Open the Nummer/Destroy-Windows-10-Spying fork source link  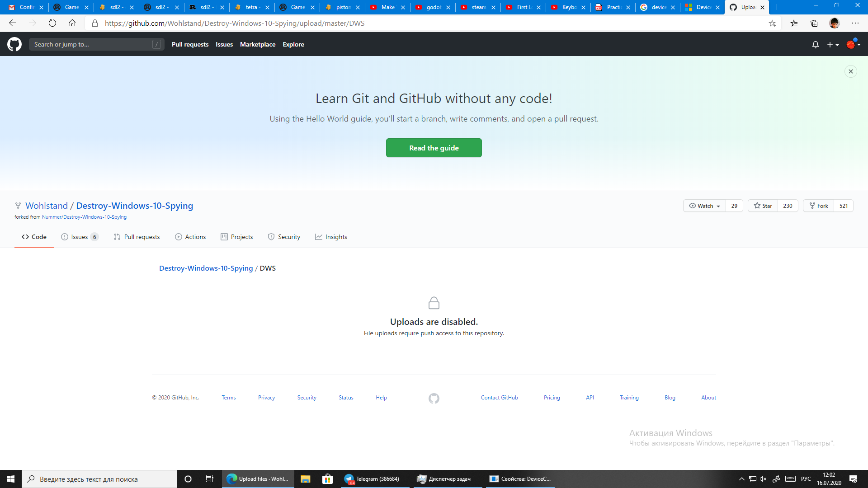pos(84,217)
